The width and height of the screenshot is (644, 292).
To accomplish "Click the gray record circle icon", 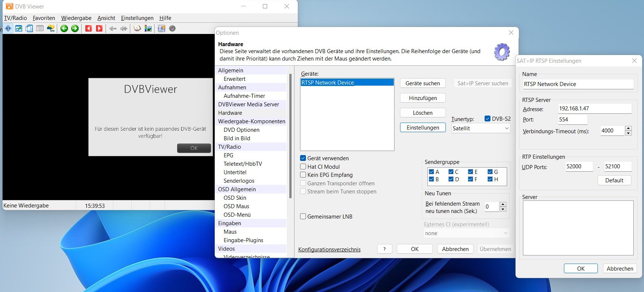I will 172,28.
